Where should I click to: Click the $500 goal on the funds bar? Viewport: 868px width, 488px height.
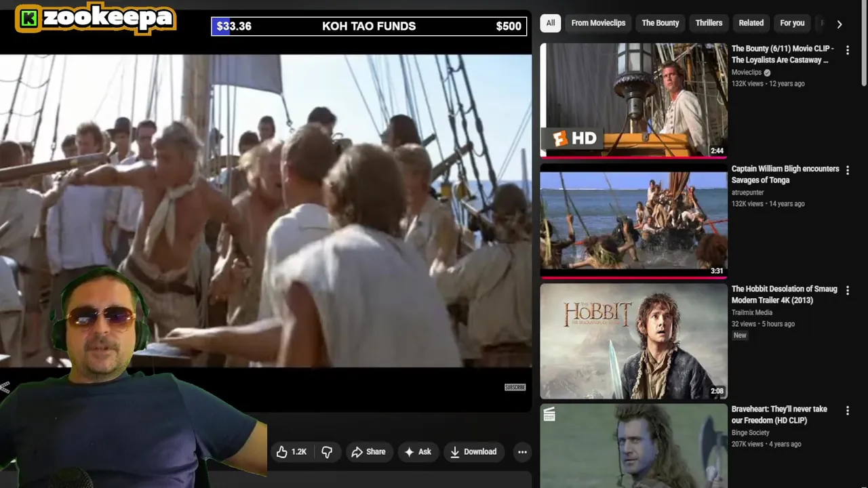(509, 26)
